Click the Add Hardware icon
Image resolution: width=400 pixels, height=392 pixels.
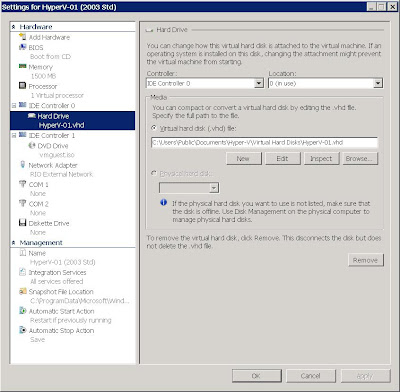(22, 37)
